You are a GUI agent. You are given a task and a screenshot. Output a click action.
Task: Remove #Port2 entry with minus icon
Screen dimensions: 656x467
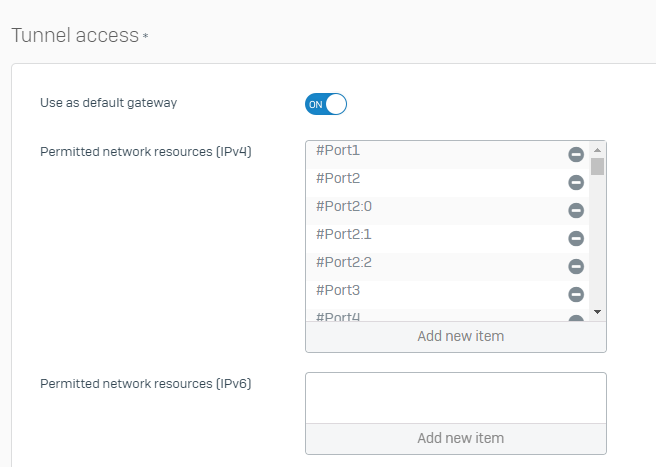[576, 182]
